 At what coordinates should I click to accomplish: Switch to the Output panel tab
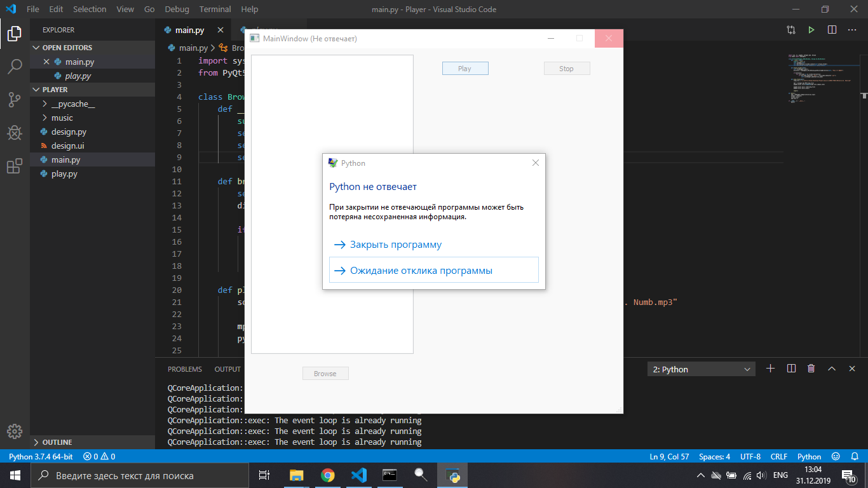click(227, 369)
